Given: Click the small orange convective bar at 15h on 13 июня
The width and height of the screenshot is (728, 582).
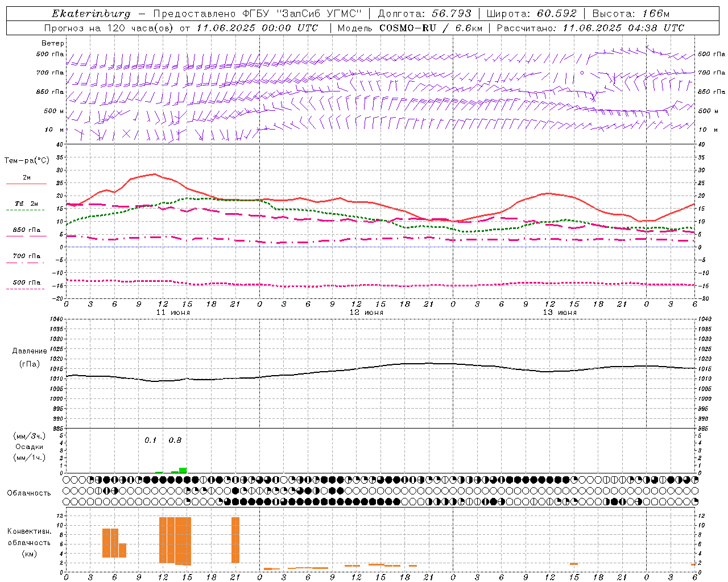Looking at the screenshot, I should click(574, 564).
